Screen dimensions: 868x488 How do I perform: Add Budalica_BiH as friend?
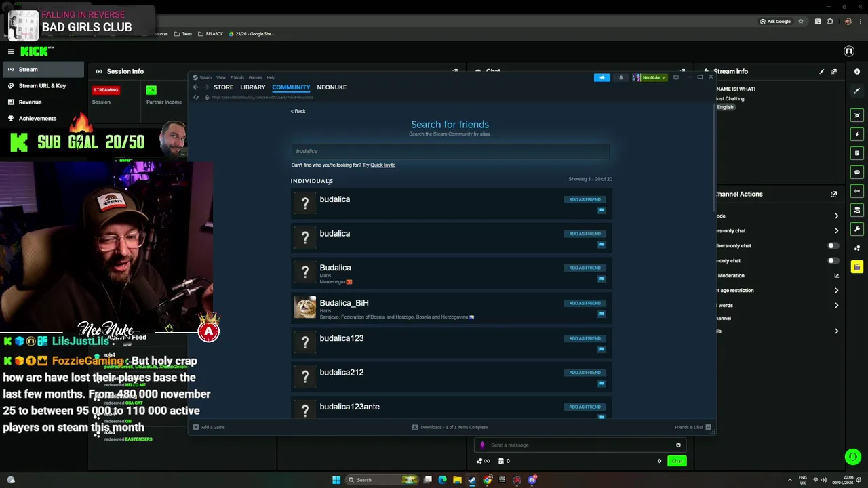[585, 303]
